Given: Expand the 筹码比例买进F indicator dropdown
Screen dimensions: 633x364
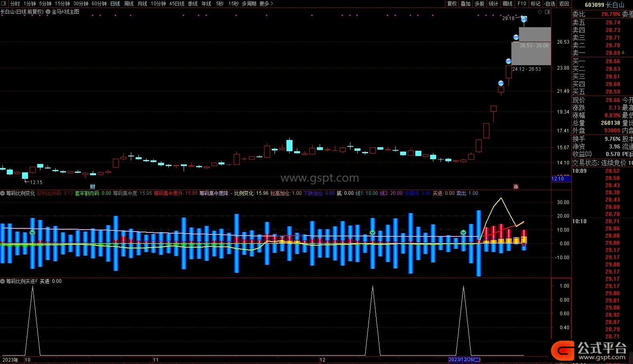Looking at the screenshot, I should [x=2, y=281].
